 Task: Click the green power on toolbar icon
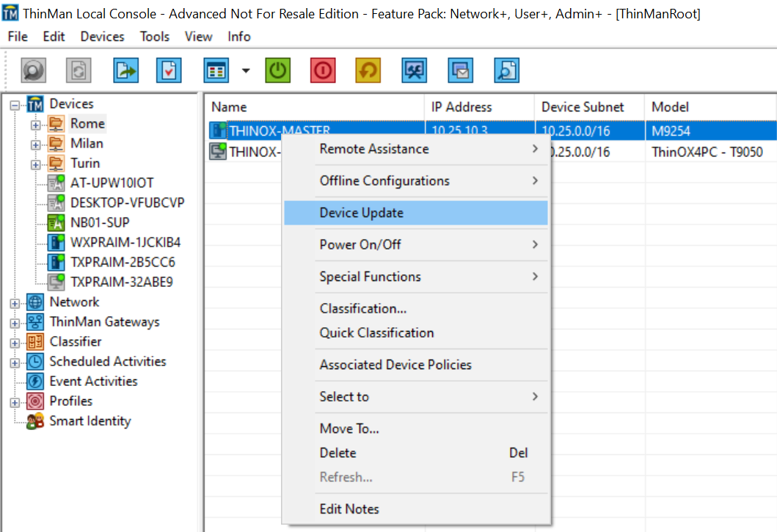pyautogui.click(x=277, y=70)
